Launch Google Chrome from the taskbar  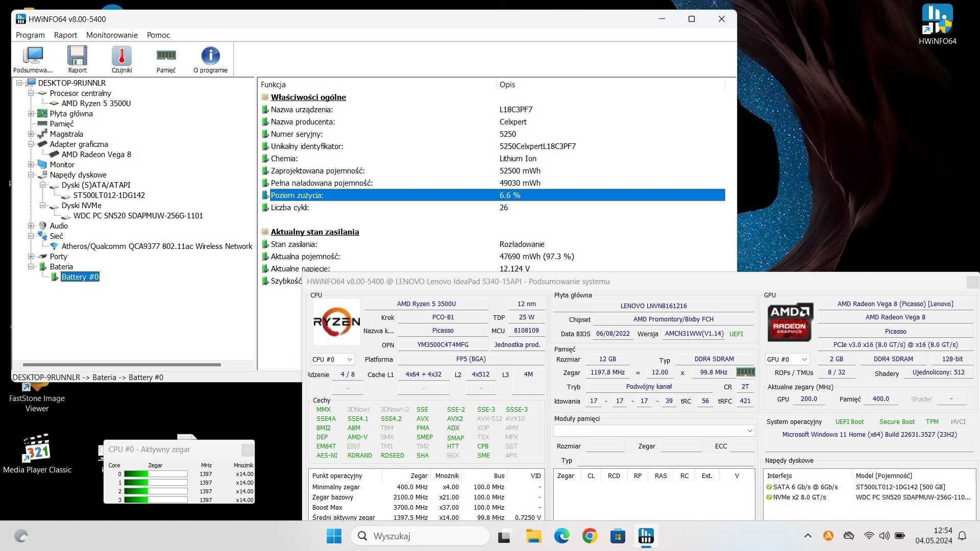tap(590, 536)
